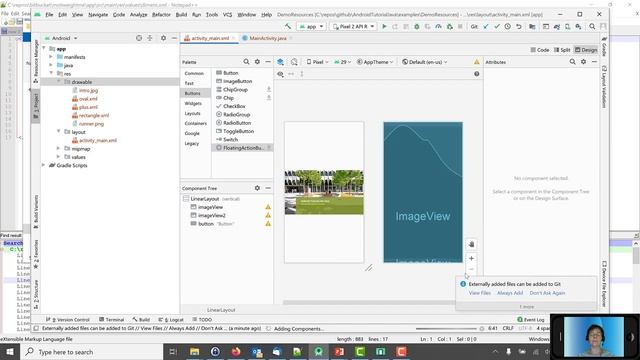Toggle the Favorites side tab
Image resolution: width=640 pixels, height=360 pixels.
pos(36,254)
